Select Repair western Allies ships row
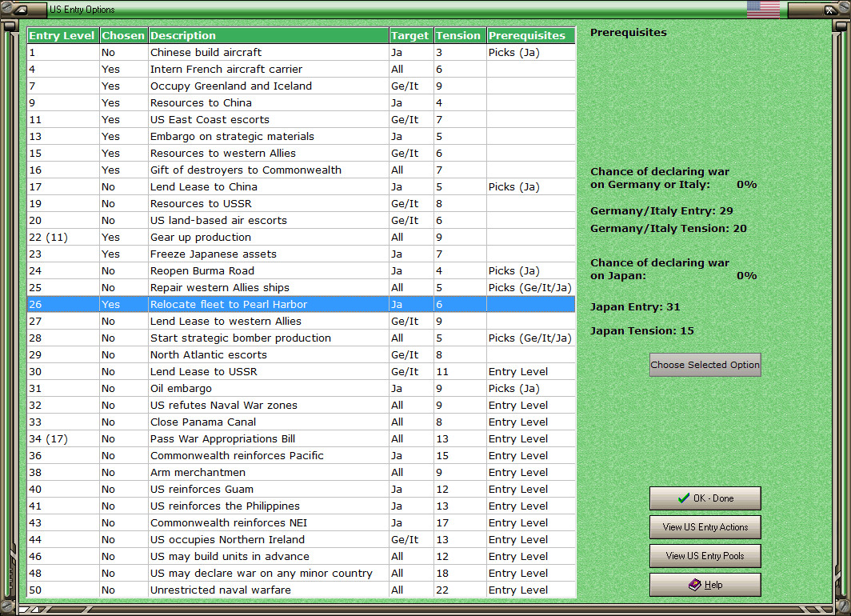Screen dimensions: 851x616 coord(302,288)
